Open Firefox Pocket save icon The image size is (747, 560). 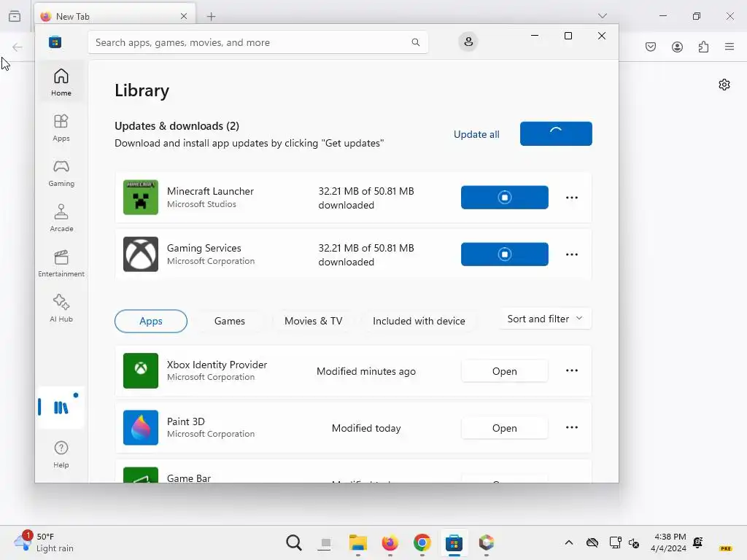[651, 47]
